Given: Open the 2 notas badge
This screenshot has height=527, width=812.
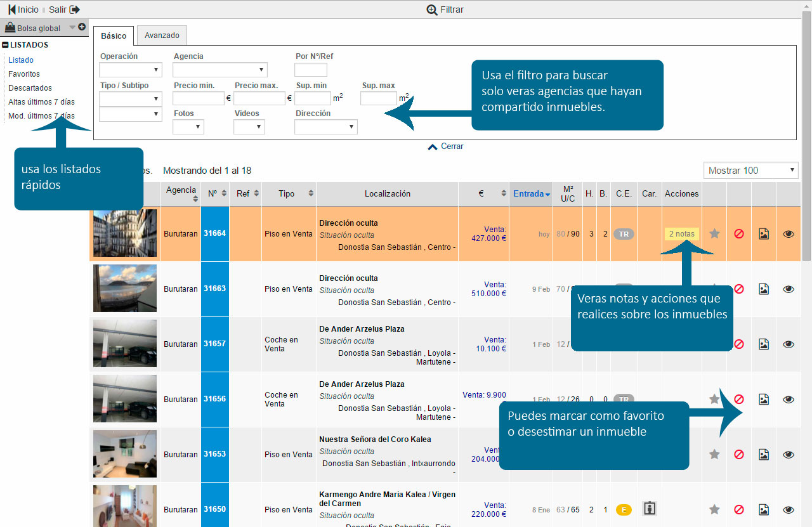Looking at the screenshot, I should (682, 234).
